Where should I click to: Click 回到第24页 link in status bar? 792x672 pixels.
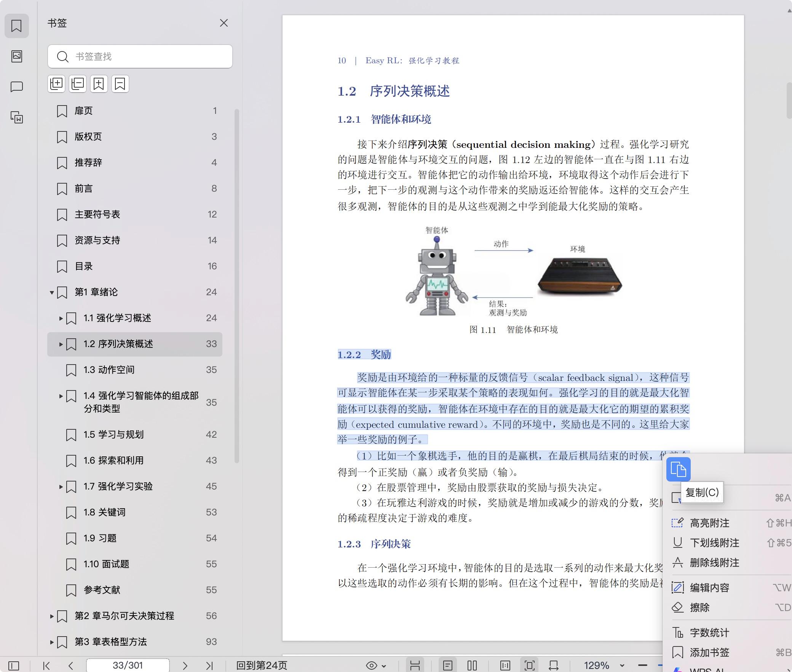[262, 666]
